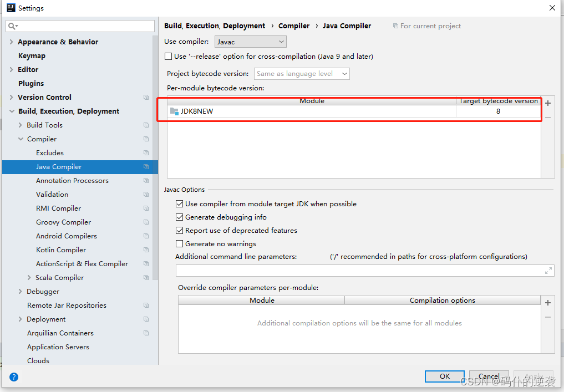Expand the Debugger node
The image size is (564, 392).
click(x=20, y=291)
